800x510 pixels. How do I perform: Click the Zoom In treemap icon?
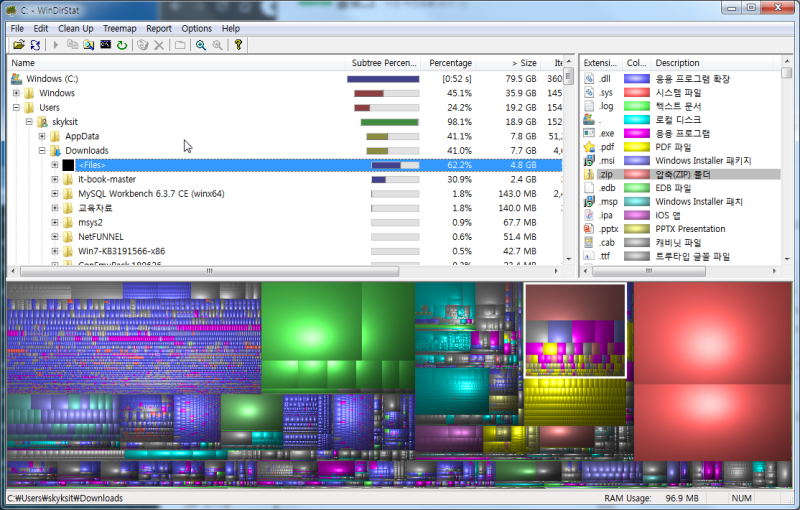[x=201, y=45]
